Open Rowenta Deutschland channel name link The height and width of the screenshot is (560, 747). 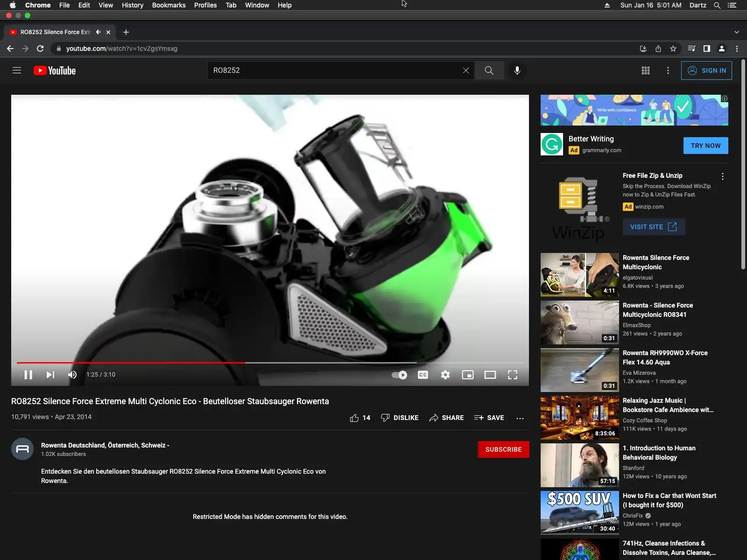click(x=105, y=445)
